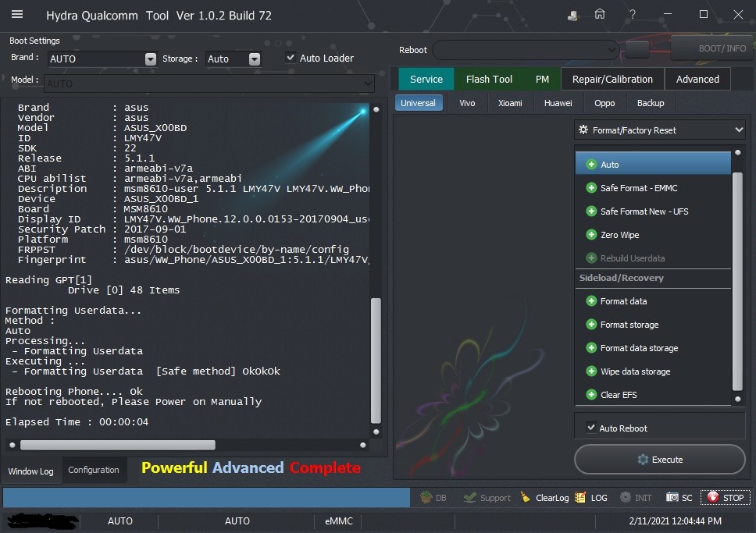The width and height of the screenshot is (756, 533).
Task: Switch to the Configuration tab
Action: 94,470
